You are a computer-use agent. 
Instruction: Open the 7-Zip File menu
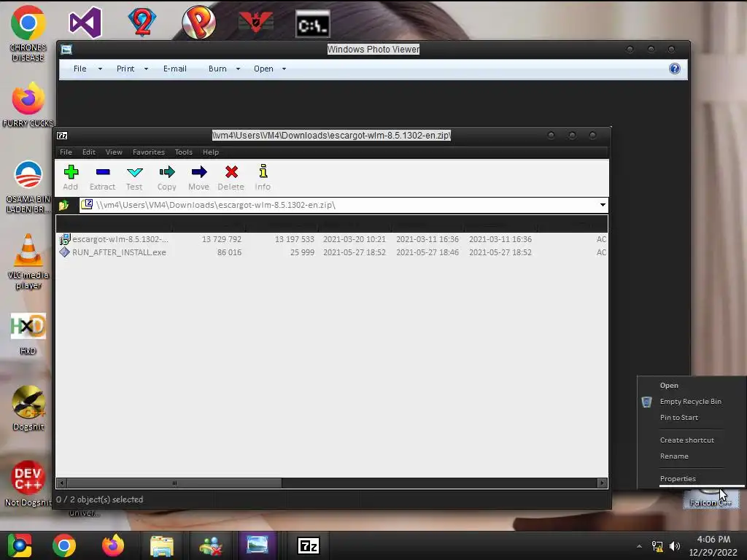[x=66, y=152]
